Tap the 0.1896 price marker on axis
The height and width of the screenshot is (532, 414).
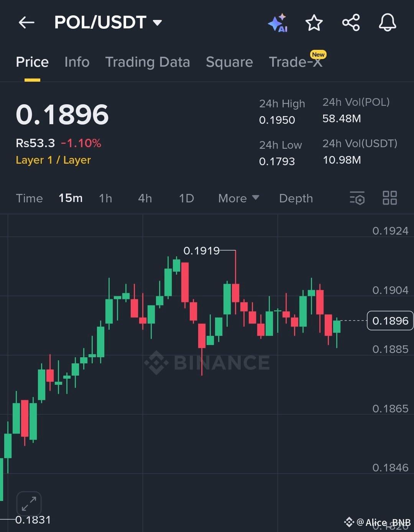[x=390, y=320]
